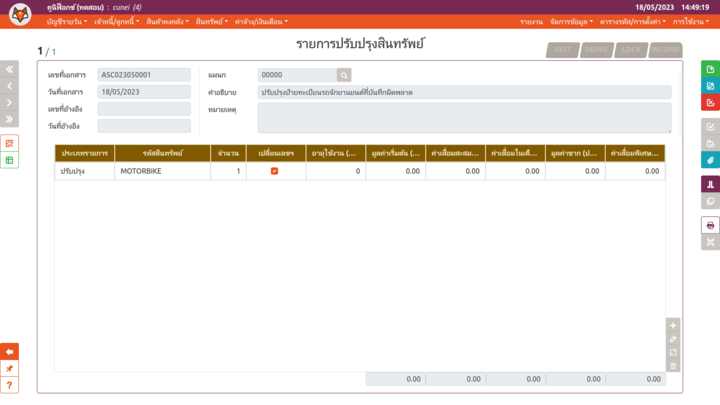Image resolution: width=720 pixels, height=405 pixels.
Task: Open the การใช้งาน dropdown menu
Action: coord(691,22)
